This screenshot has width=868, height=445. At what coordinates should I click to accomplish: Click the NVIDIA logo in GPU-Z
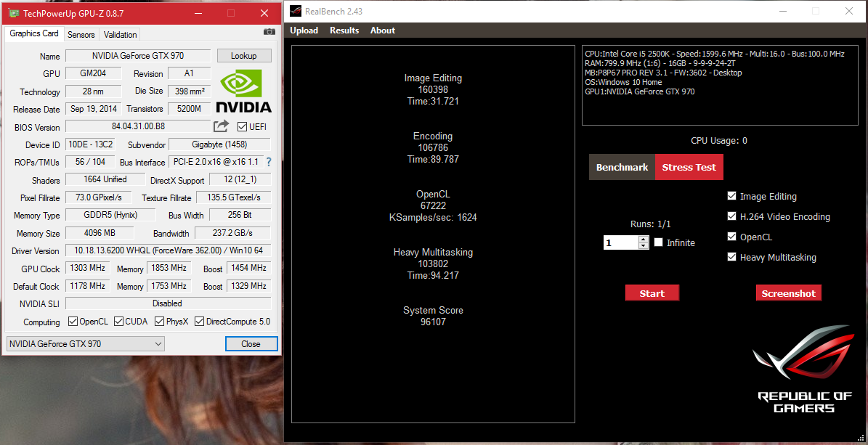pyautogui.click(x=243, y=92)
